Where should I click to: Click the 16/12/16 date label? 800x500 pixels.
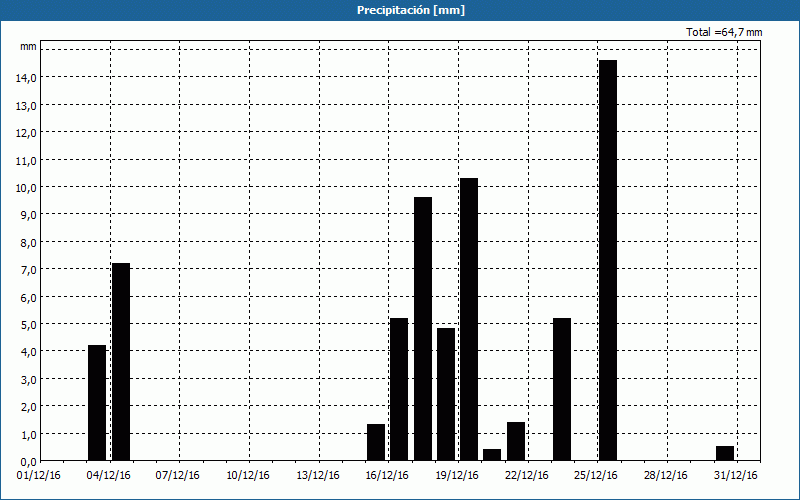point(387,476)
